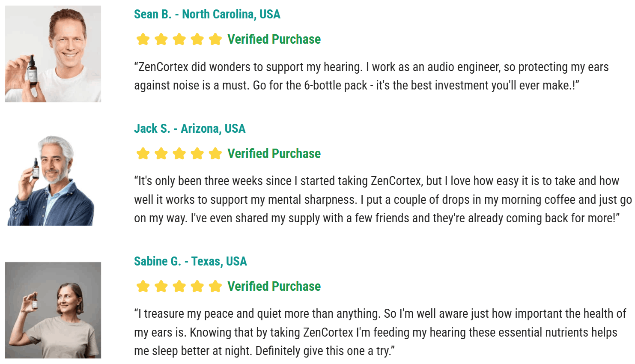Click first star in Sean B.'s rating
This screenshot has width=635, height=364.
[x=143, y=39]
